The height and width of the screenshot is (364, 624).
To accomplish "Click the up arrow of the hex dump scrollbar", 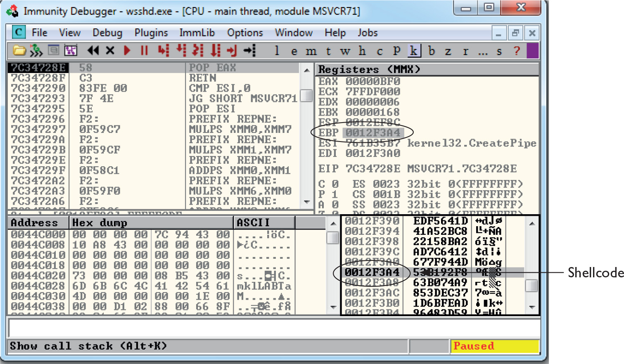I will coord(333,223).
